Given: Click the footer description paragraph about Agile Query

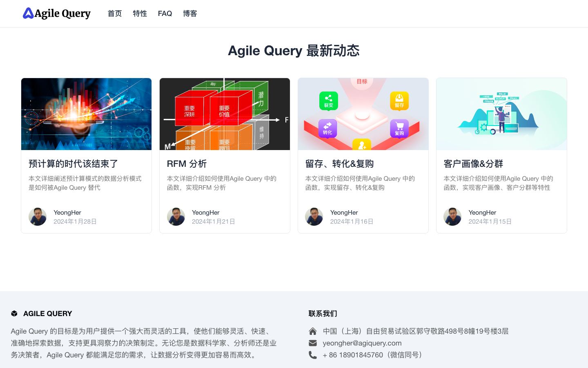Looking at the screenshot, I should (144, 343).
